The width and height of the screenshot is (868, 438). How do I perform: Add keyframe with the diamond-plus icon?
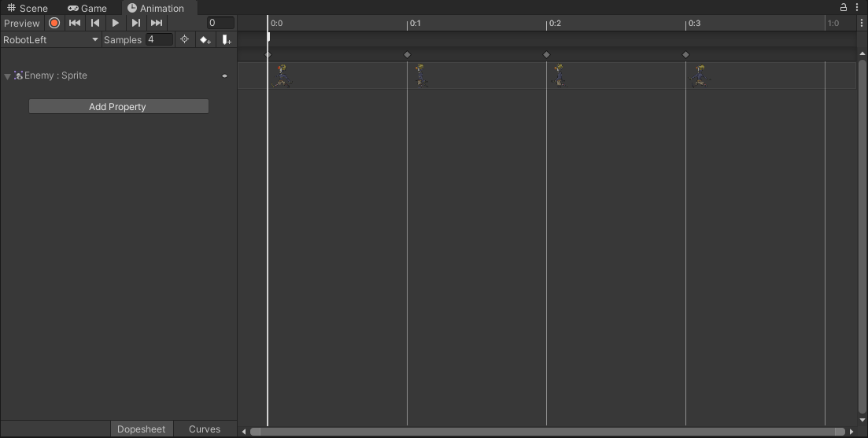[205, 40]
